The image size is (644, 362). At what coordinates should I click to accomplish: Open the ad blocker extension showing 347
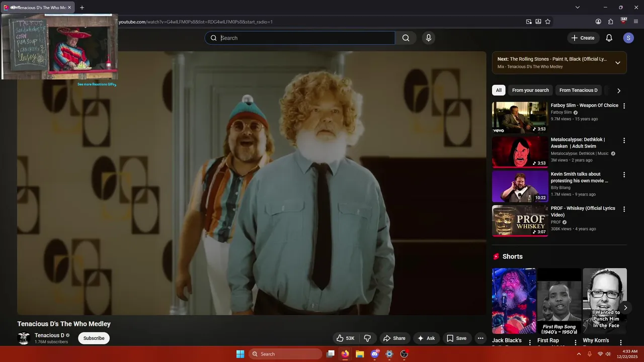click(623, 21)
